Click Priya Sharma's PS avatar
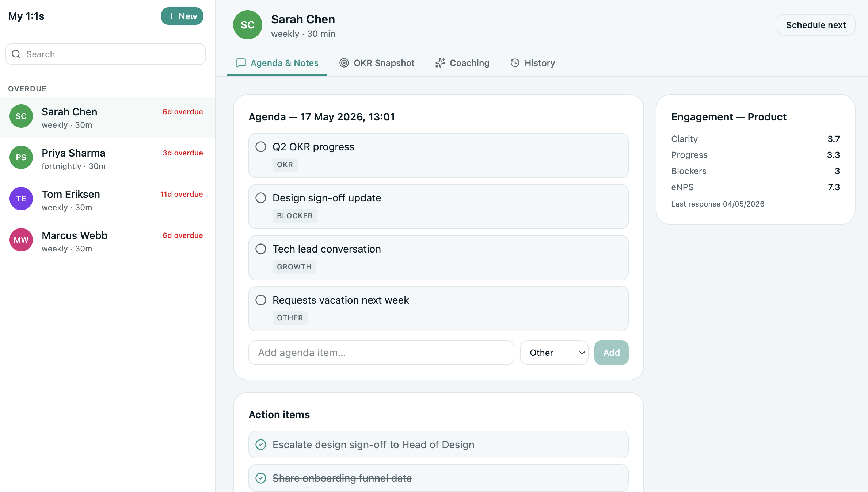 point(21,157)
